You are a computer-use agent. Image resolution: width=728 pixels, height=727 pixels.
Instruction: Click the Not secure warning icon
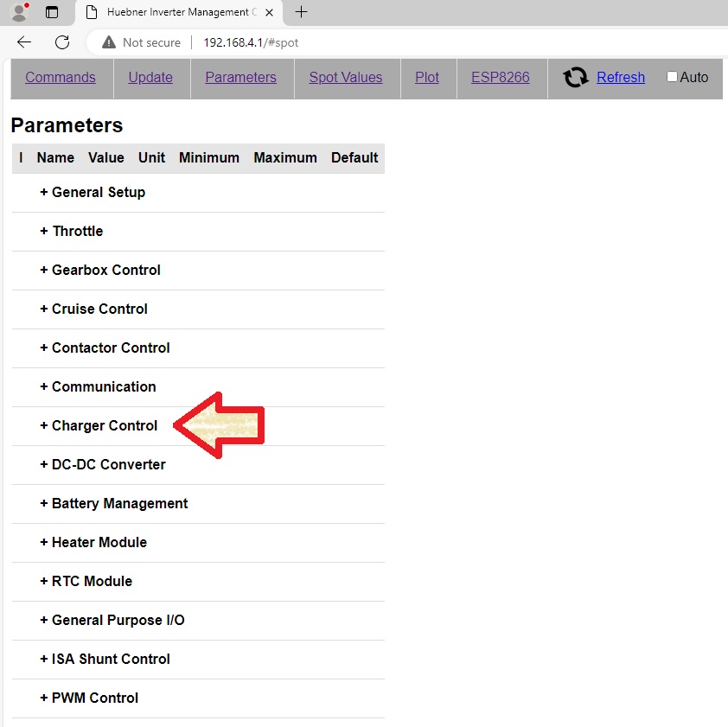(x=108, y=42)
